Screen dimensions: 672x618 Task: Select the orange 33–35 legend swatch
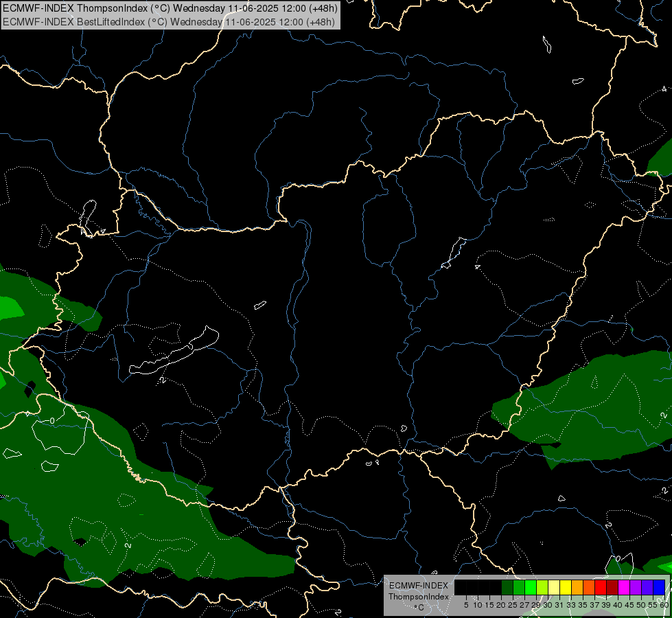[577, 587]
